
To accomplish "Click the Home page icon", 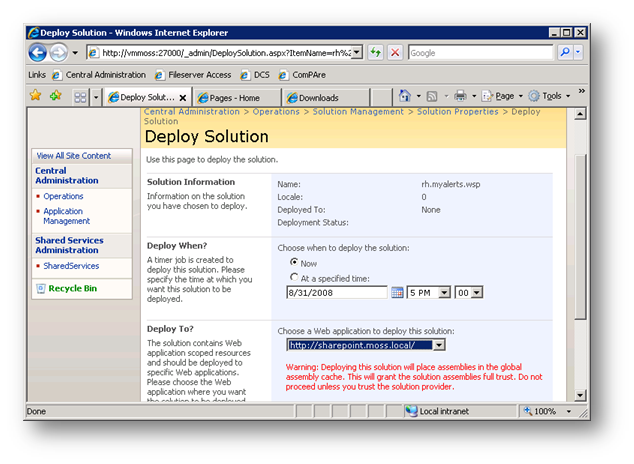I will pos(405,96).
